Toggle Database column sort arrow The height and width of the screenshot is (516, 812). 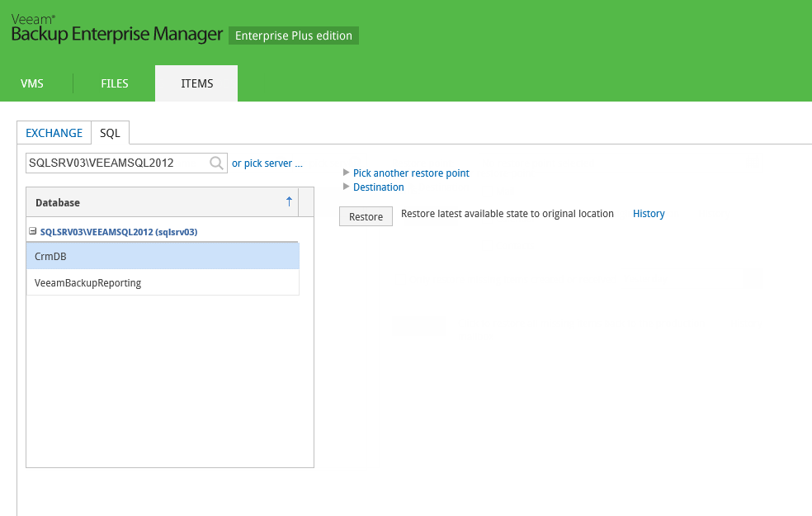click(289, 202)
